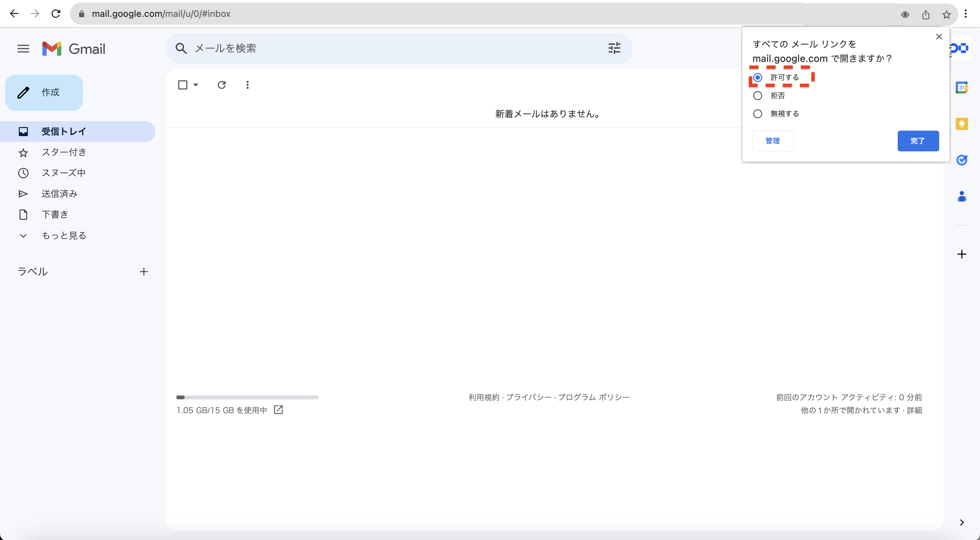Click the 完了 button in popup
The width and height of the screenshot is (980, 540).
[x=917, y=141]
